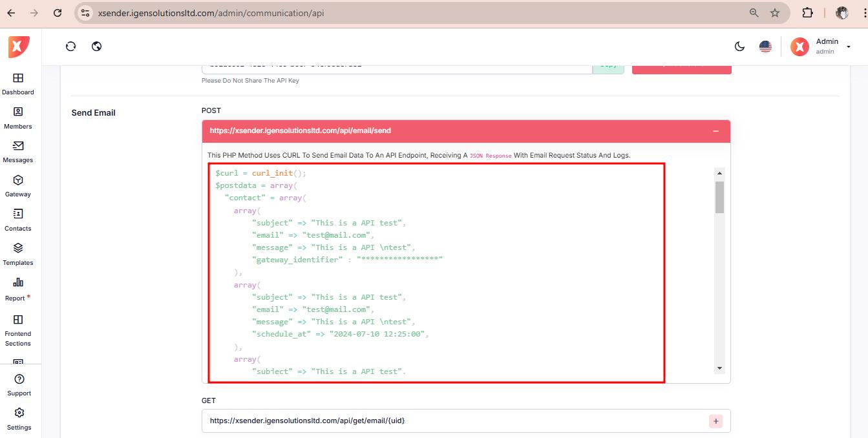Click the code block scrollbar down arrow
Screen dimensions: 868x438
(719, 368)
